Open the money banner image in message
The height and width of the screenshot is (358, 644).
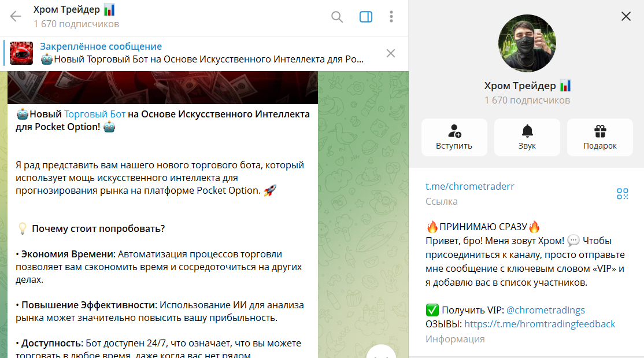pos(162,87)
